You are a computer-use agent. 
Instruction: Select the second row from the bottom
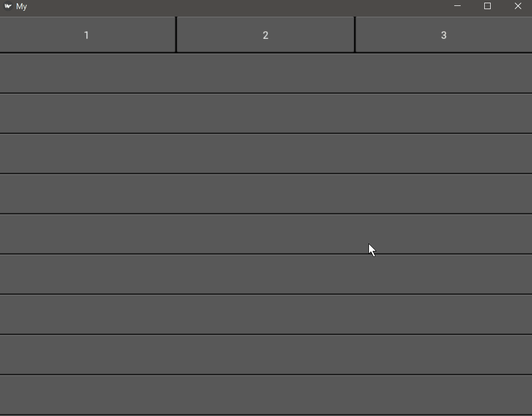coord(266,354)
